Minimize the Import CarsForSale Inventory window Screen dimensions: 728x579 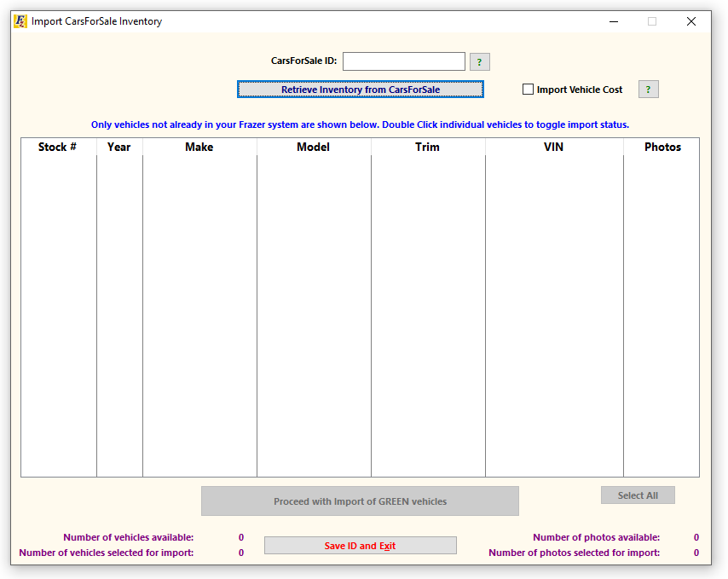coord(614,21)
